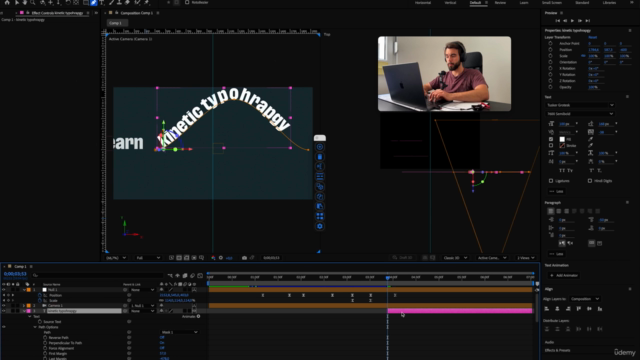This screenshot has width=640, height=360.
Task: Align layers to left edge
Action: [547, 309]
